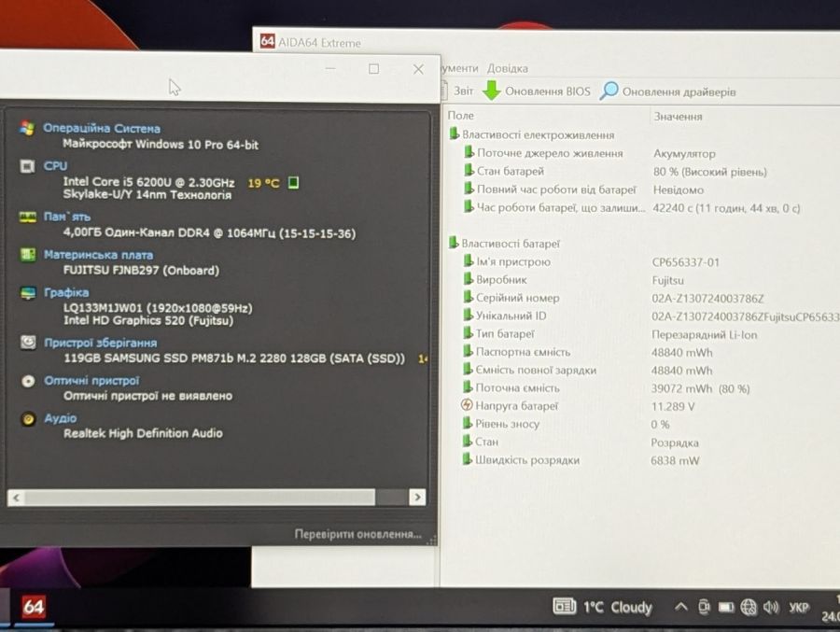Open the network globe tray icon
The image size is (840, 632).
749,608
